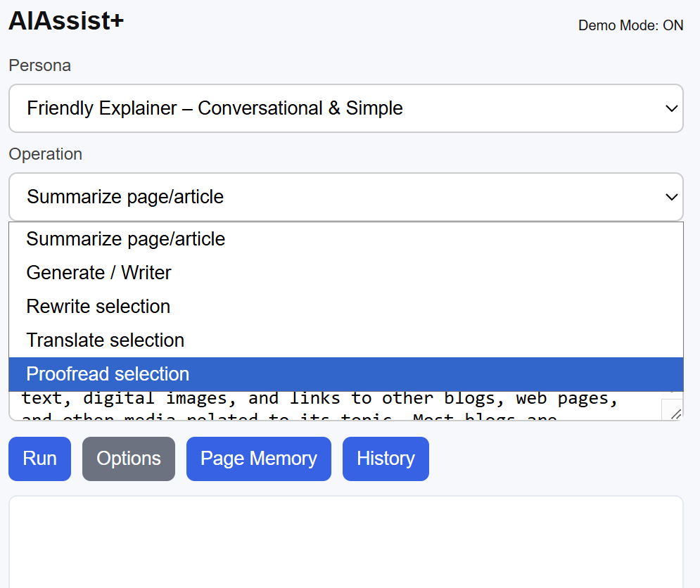
Task: Click the Persona field label
Action: click(x=39, y=65)
